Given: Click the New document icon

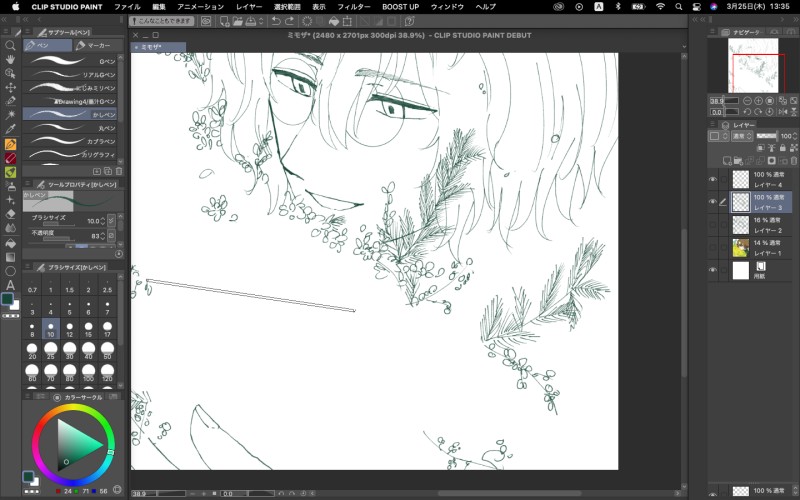Looking at the screenshot, I should click(224, 21).
